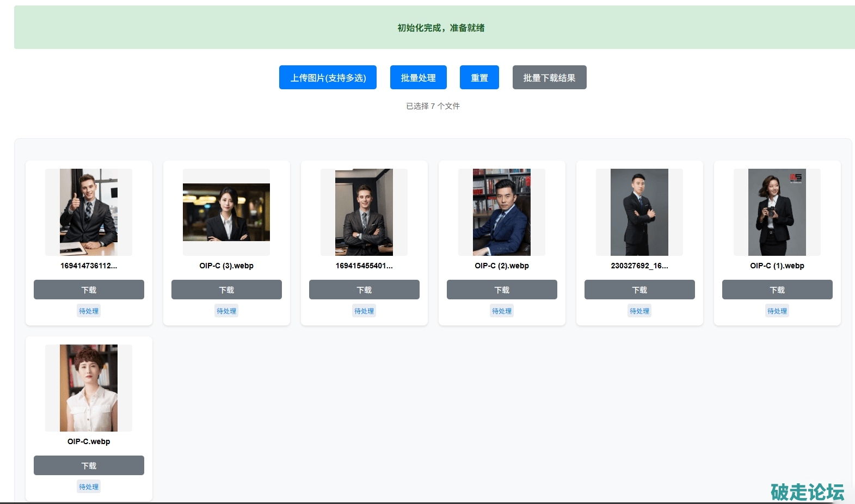The width and height of the screenshot is (855, 504).
Task: Download the 169414736112... image
Action: [x=89, y=290]
